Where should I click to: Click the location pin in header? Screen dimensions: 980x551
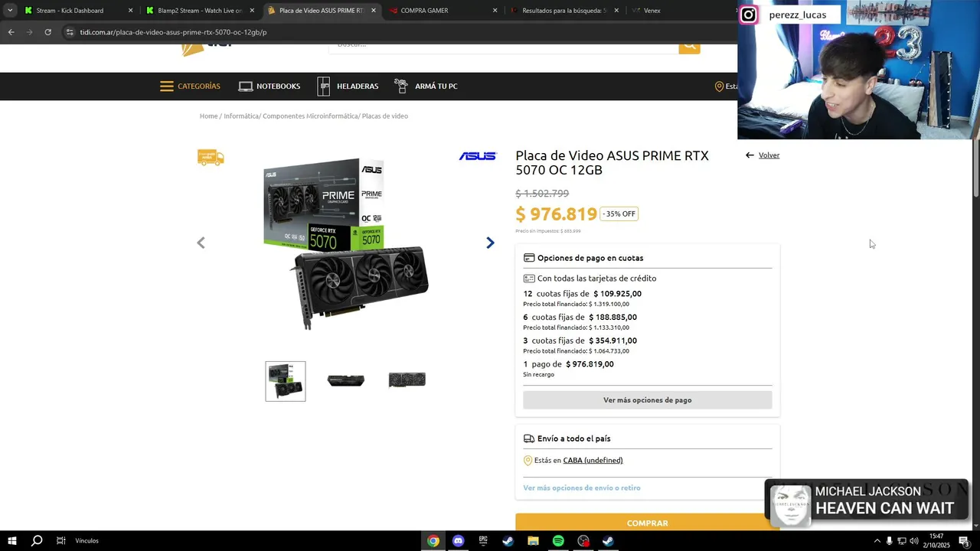pos(719,86)
